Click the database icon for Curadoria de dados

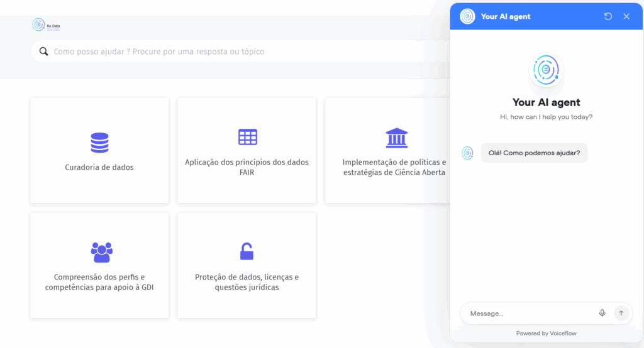pos(99,143)
